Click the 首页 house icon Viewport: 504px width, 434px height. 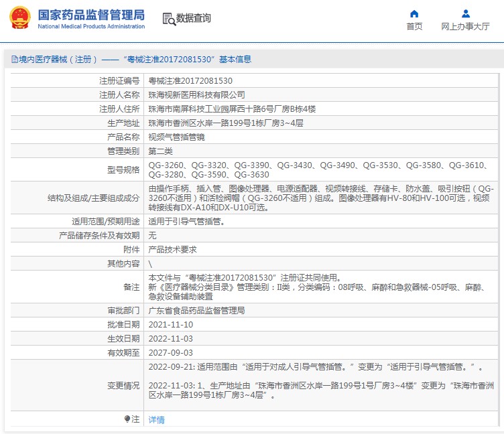pos(414,13)
